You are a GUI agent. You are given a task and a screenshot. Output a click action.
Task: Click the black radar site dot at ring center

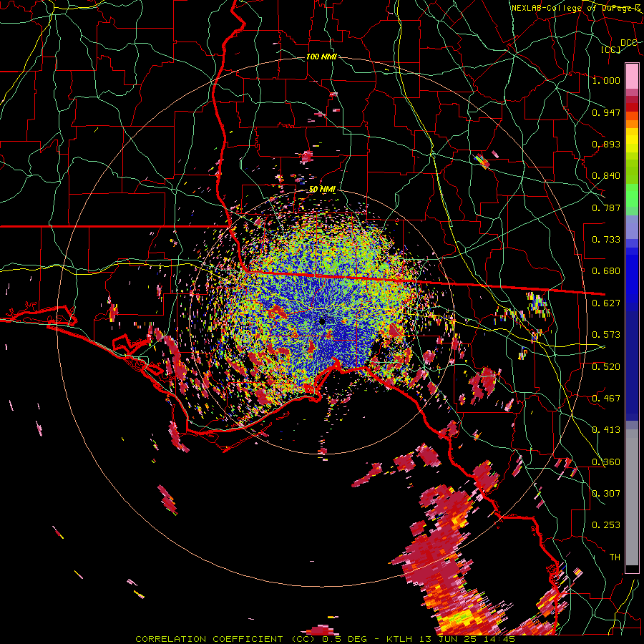[323, 321]
